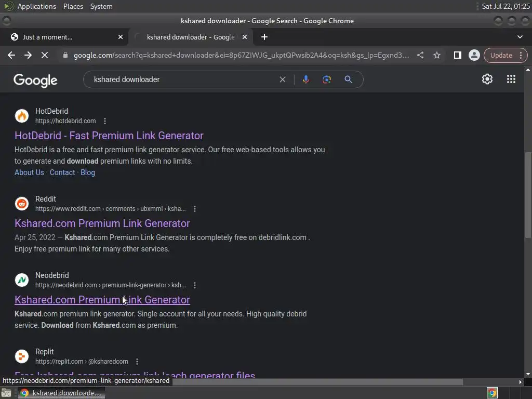The width and height of the screenshot is (532, 399).
Task: Close the 'Just a moment...' tab
Action: coord(121,37)
